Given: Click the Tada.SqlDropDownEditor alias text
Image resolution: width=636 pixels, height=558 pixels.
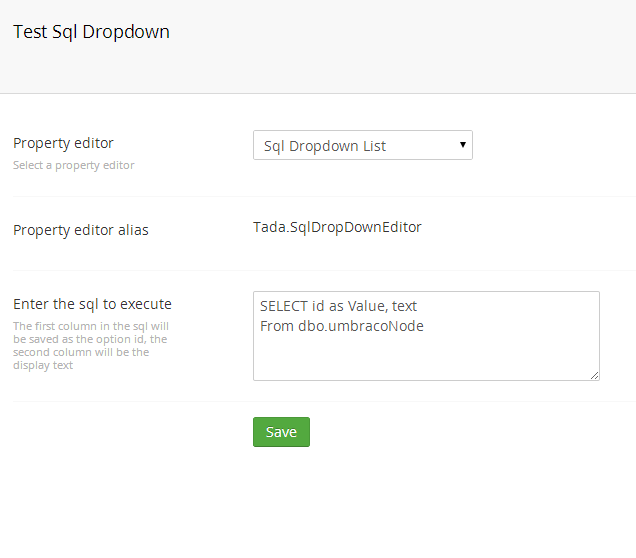Looking at the screenshot, I should click(x=337, y=227).
